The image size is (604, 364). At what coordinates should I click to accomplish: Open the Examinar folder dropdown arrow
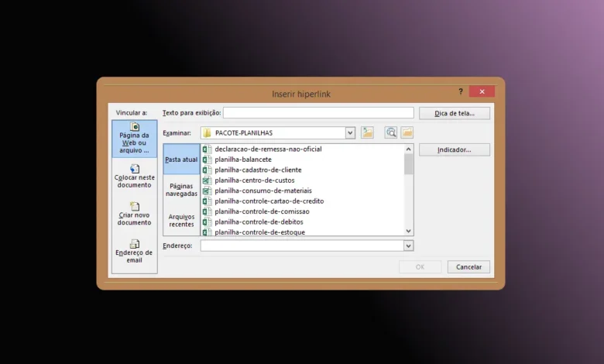tap(350, 133)
